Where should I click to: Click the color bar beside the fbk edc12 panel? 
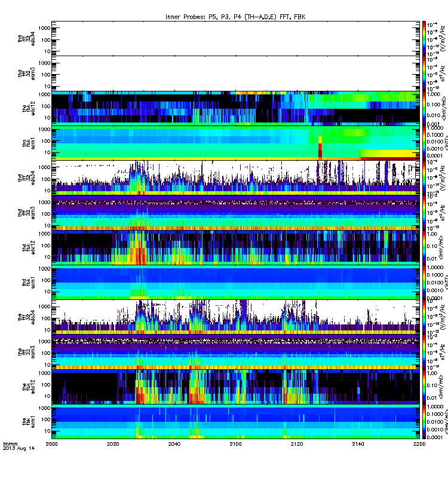point(424,387)
